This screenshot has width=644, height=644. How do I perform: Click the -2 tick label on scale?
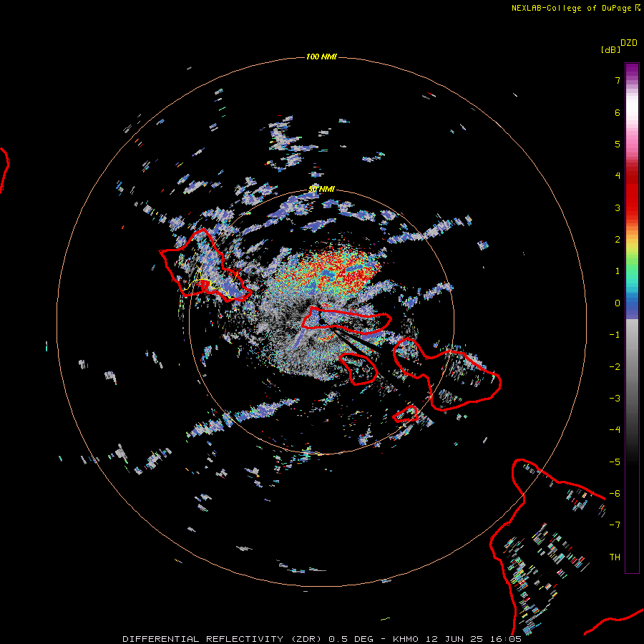pos(615,367)
